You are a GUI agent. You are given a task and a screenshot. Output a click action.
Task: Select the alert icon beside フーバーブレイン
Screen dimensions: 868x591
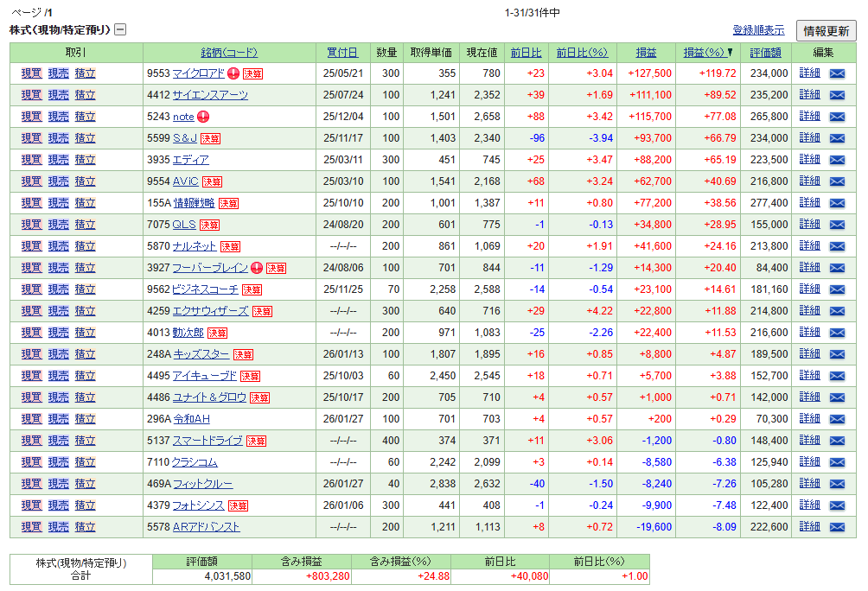tap(257, 269)
